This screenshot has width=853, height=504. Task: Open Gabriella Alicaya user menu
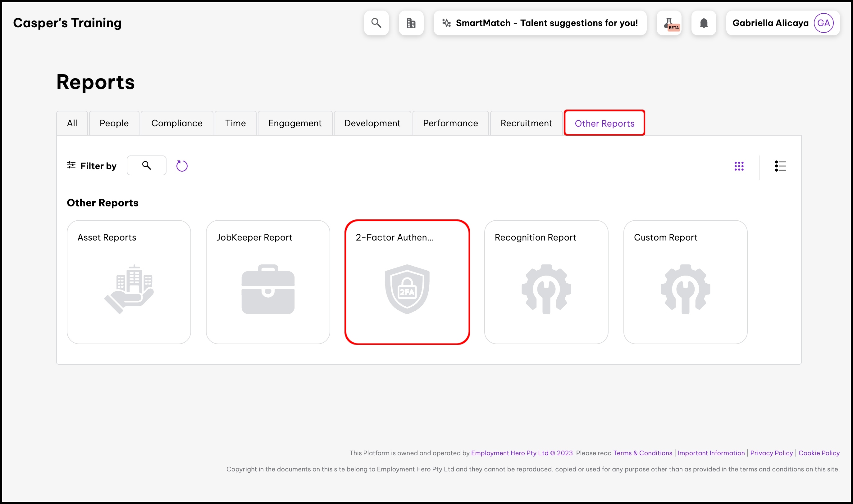coord(770,23)
